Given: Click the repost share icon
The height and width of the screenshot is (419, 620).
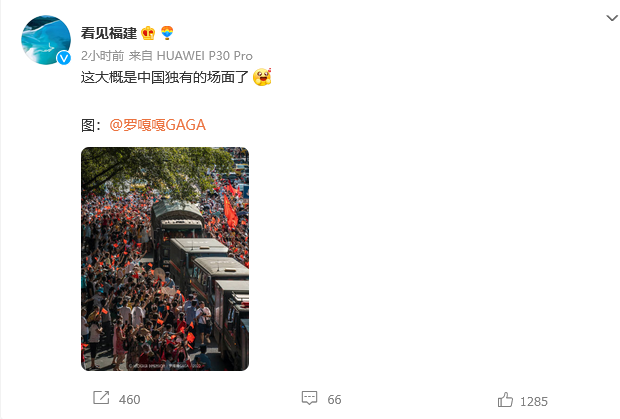Looking at the screenshot, I should click(101, 397).
